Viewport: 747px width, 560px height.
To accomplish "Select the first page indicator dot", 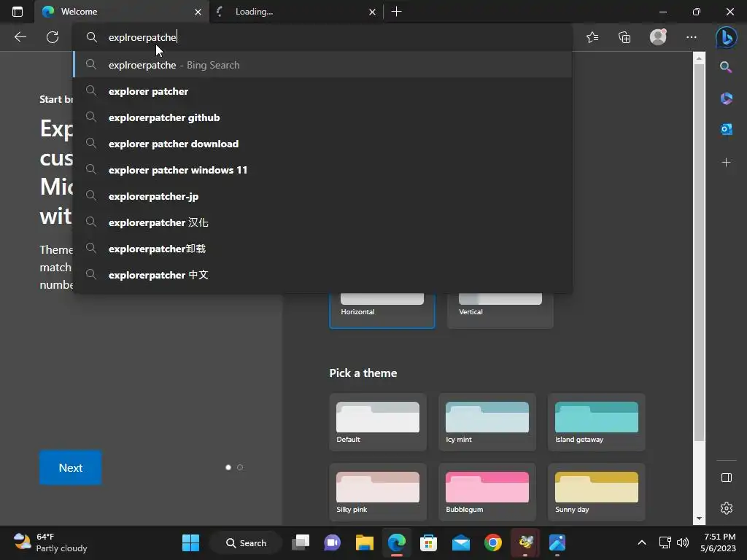I will point(228,467).
